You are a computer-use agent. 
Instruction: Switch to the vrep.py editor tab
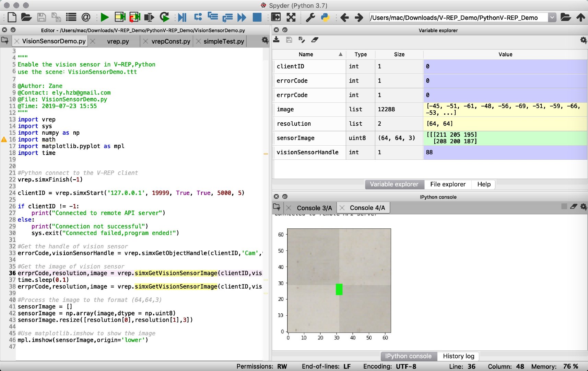point(118,41)
